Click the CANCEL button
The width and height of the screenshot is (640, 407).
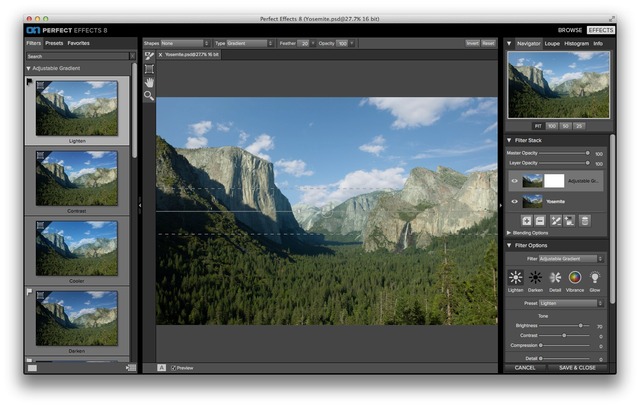pos(525,368)
